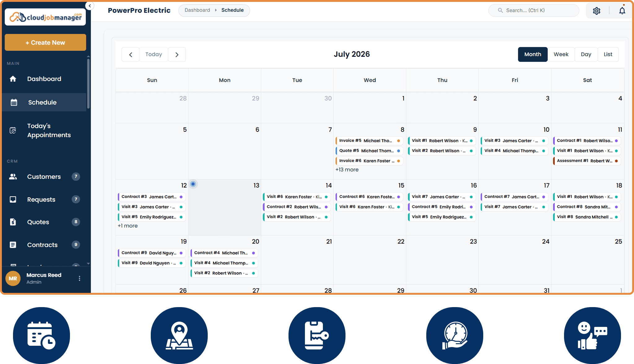
Task: Open Quote #5 Michael Thompson event
Action: pyautogui.click(x=369, y=151)
